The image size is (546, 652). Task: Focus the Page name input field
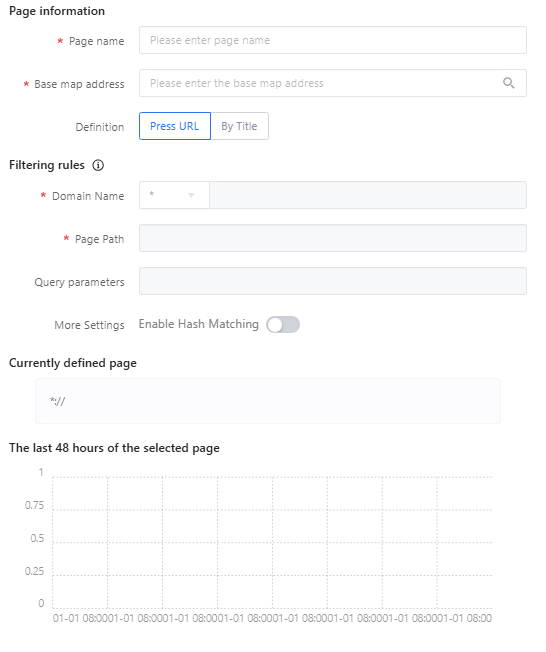click(x=333, y=40)
